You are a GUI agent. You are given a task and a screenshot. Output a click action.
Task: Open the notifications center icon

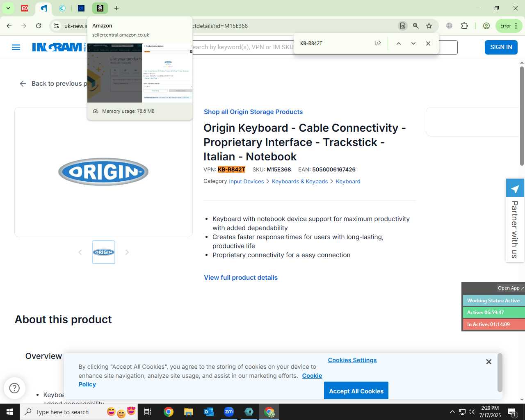point(512,412)
